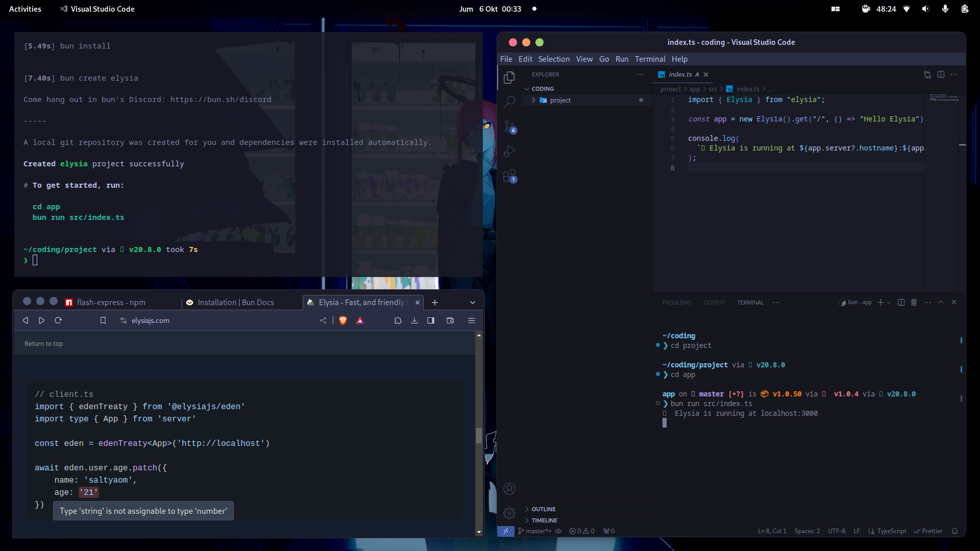Open the Run and Debug view
The height and width of the screenshot is (551, 980).
point(510,151)
